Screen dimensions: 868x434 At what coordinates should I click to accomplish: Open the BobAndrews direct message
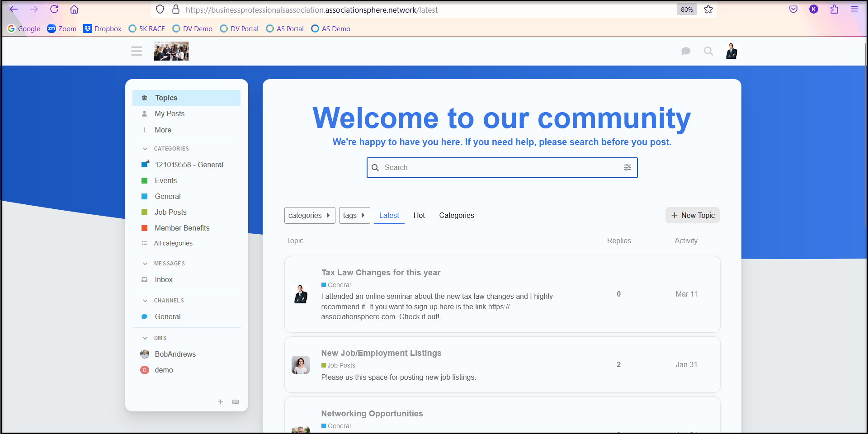tap(186, 354)
